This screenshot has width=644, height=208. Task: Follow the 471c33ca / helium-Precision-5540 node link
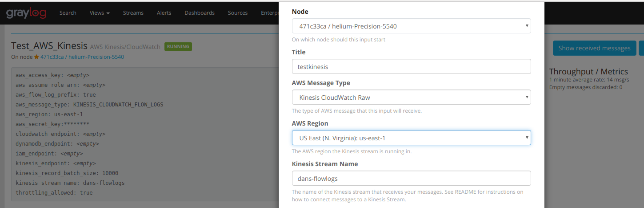(x=82, y=57)
